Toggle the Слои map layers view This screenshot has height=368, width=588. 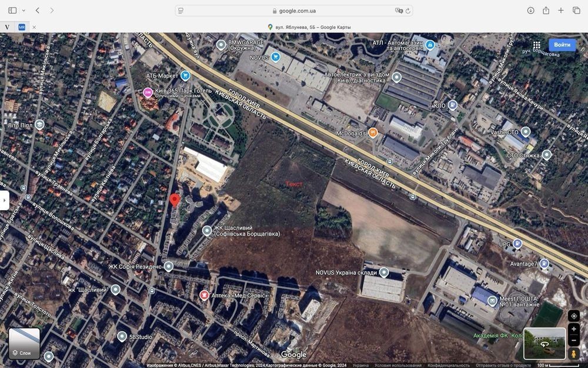click(x=25, y=344)
